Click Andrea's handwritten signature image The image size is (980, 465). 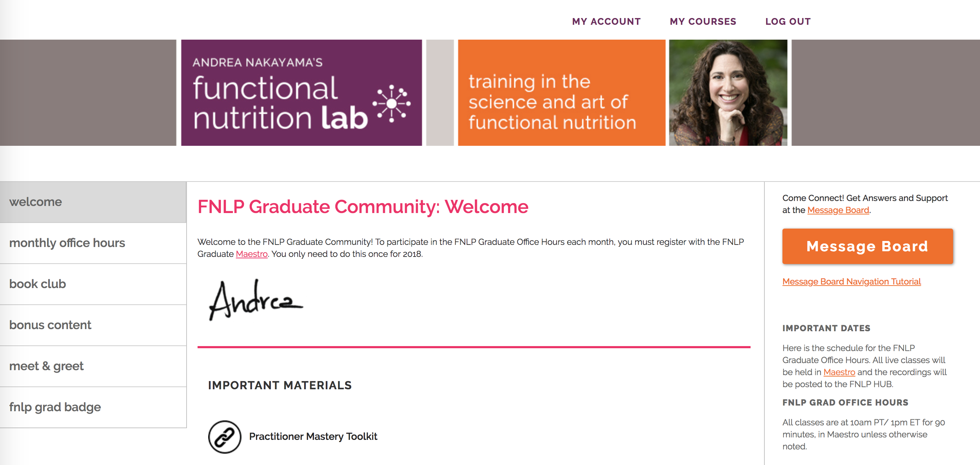pyautogui.click(x=256, y=300)
